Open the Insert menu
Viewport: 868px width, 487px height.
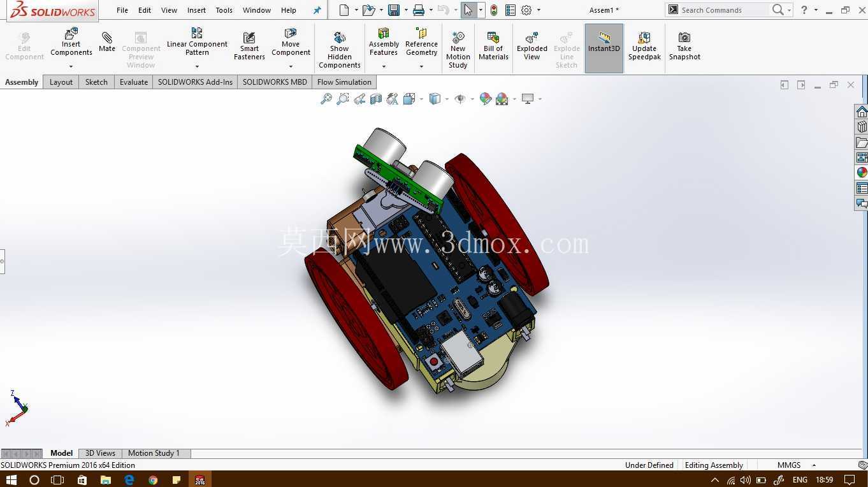(196, 10)
